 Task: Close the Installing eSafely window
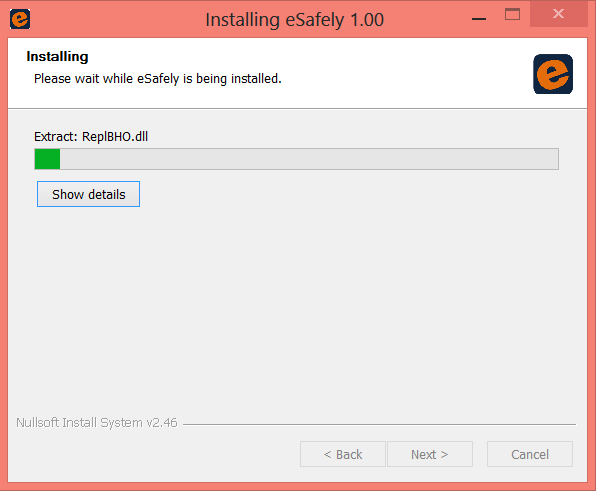pos(558,14)
